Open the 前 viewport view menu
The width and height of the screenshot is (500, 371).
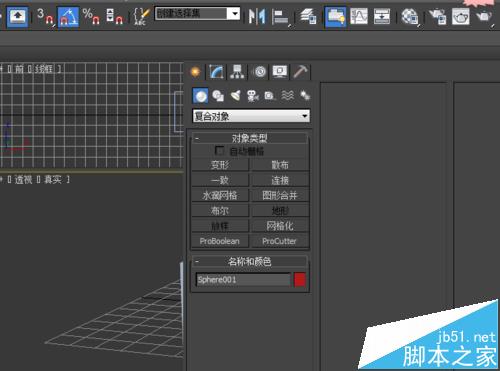tap(19, 69)
